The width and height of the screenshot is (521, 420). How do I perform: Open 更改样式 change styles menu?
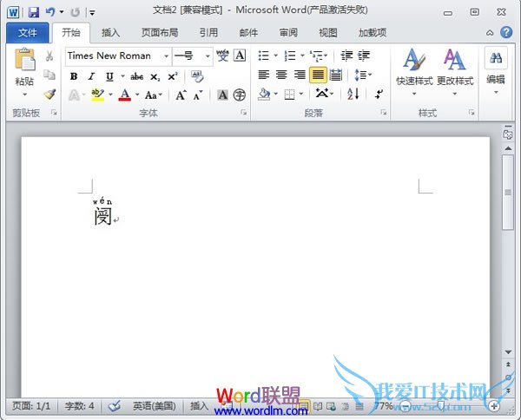[455, 71]
